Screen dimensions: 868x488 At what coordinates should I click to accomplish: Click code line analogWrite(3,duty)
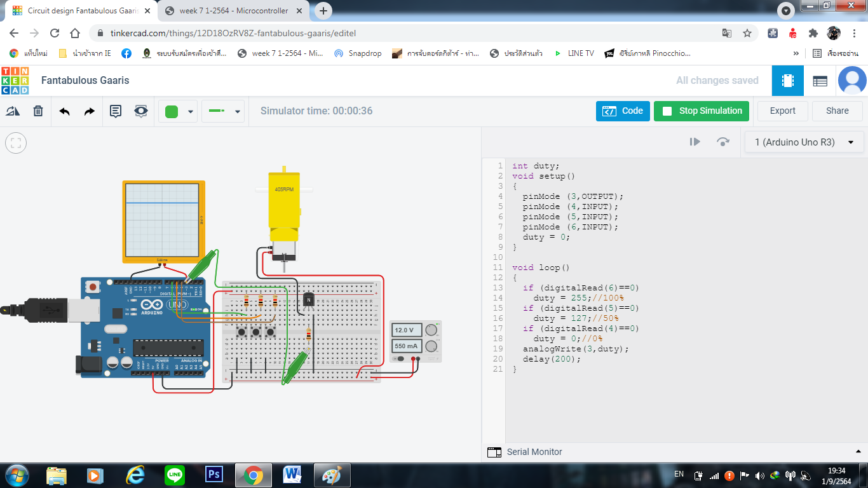pos(576,349)
